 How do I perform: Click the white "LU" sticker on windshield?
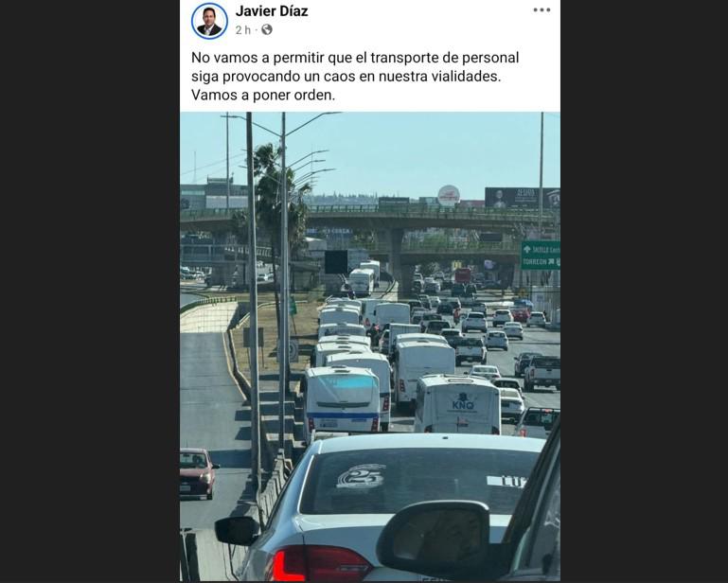[x=507, y=482]
